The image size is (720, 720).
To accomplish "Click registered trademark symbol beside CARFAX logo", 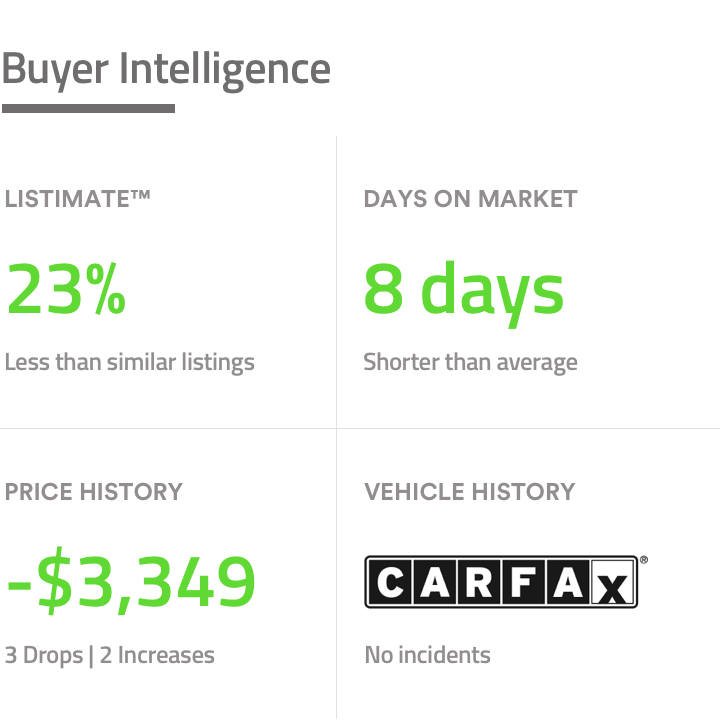I will 642,561.
